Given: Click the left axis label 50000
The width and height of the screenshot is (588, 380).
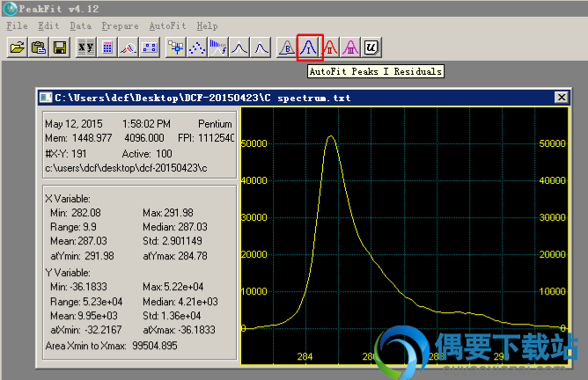Looking at the screenshot, I should (254, 143).
